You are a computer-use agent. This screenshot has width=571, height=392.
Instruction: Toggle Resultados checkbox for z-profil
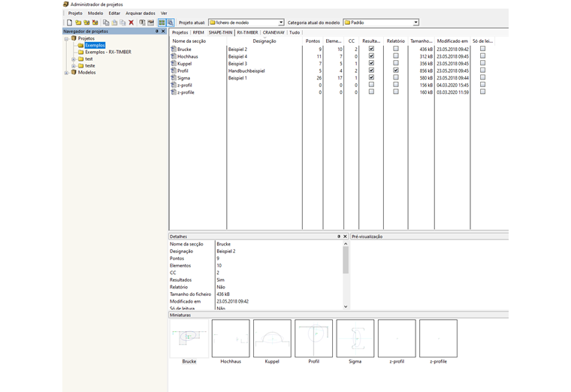371,84
